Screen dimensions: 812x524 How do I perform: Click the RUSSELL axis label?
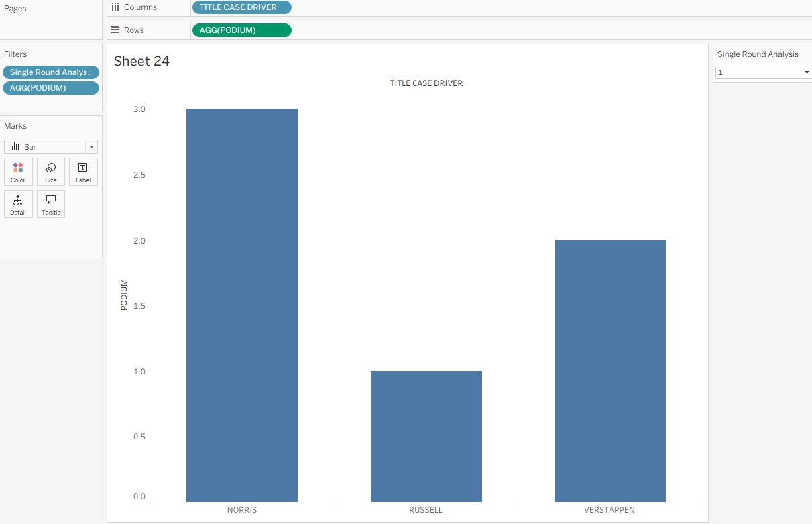(x=426, y=510)
